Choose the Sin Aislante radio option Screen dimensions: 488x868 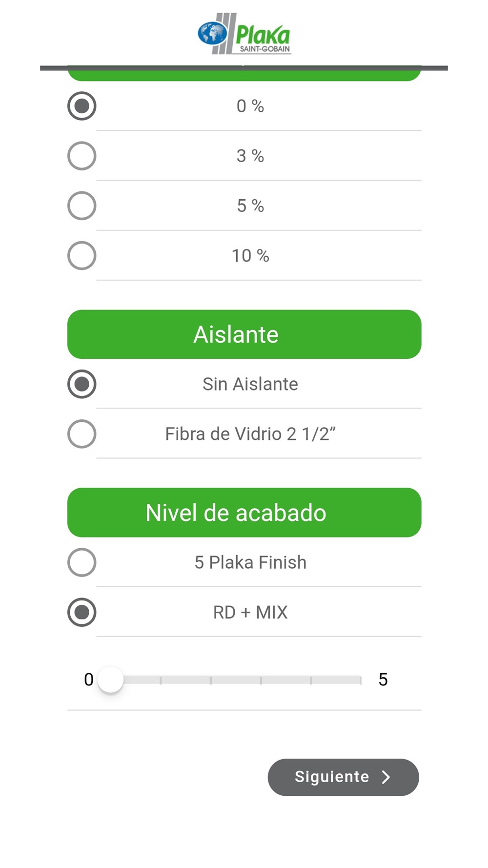click(81, 384)
